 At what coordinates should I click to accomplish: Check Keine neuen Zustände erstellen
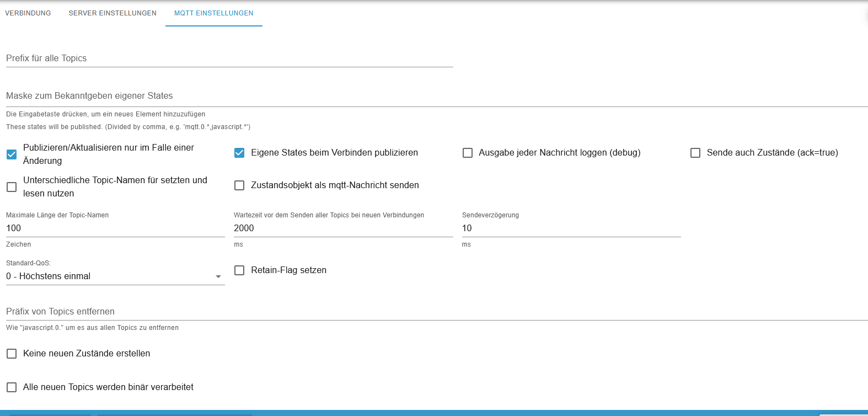pos(12,354)
